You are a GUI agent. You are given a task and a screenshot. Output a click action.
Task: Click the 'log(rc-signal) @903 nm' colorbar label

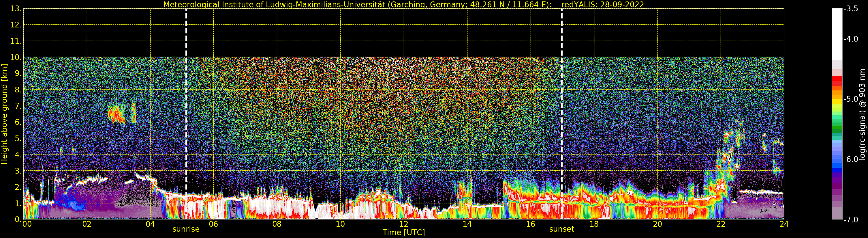pyautogui.click(x=862, y=114)
